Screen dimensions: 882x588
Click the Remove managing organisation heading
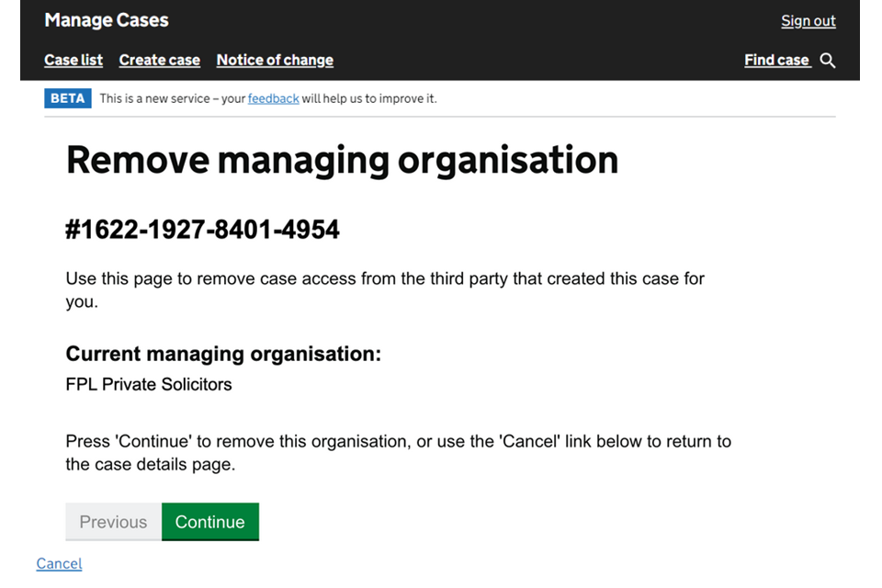coord(342,160)
